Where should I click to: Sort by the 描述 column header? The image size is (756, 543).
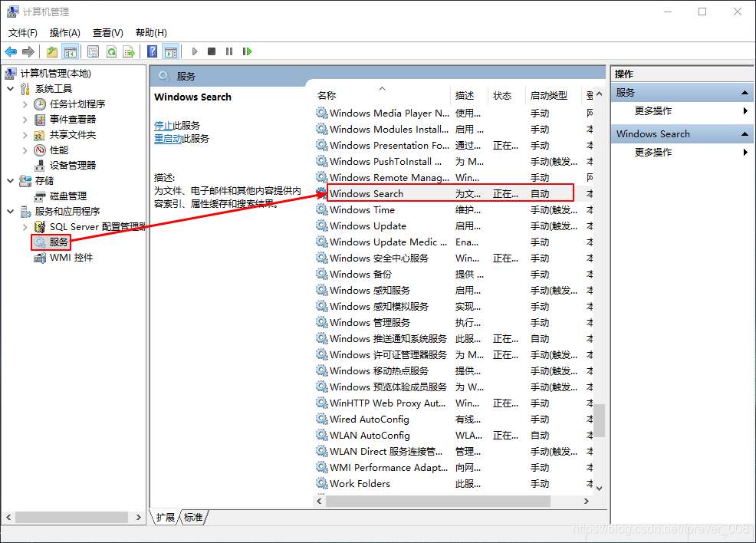469,95
